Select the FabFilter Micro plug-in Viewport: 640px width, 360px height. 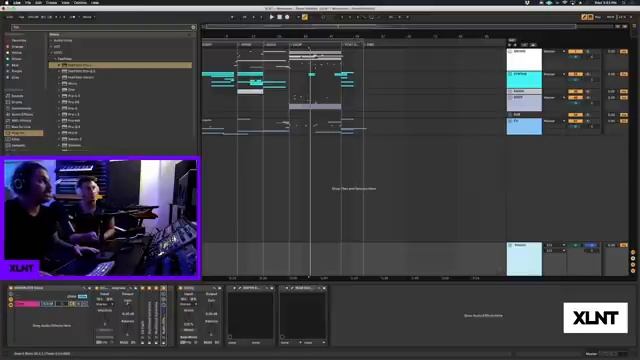[72, 83]
